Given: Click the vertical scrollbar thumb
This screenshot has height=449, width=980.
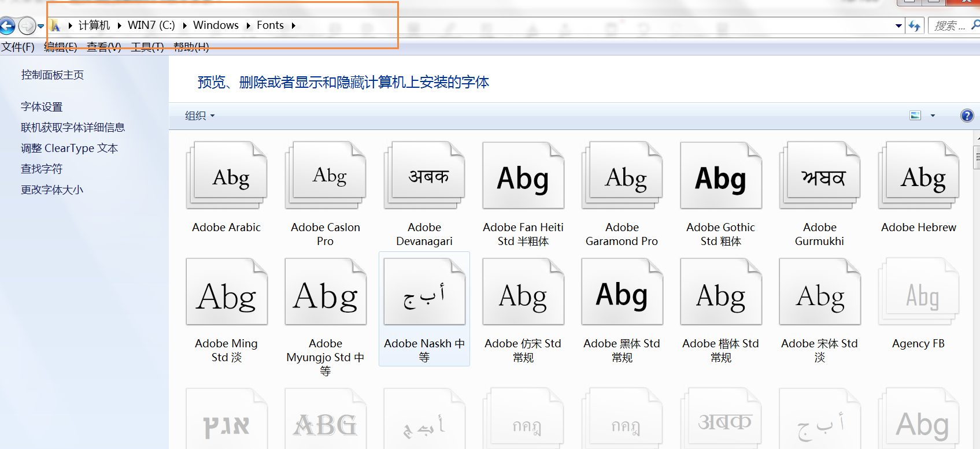Looking at the screenshot, I should coord(977,157).
